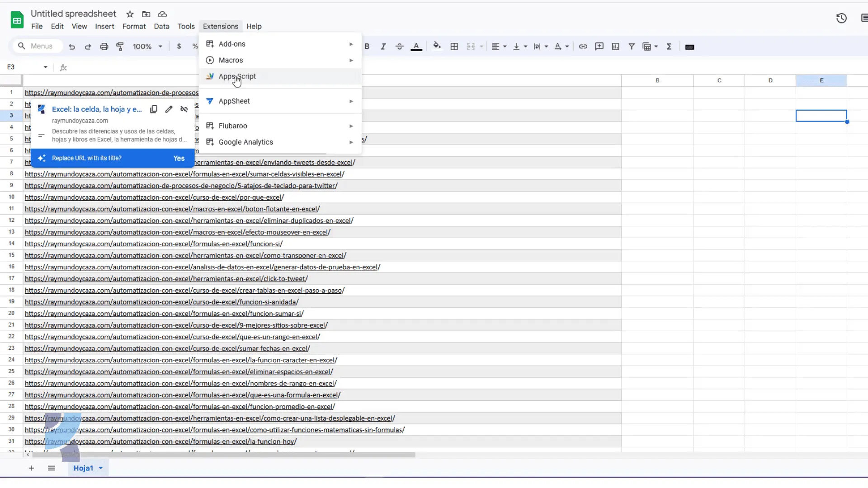Toggle bold formatting
868x488 pixels.
pos(367,47)
